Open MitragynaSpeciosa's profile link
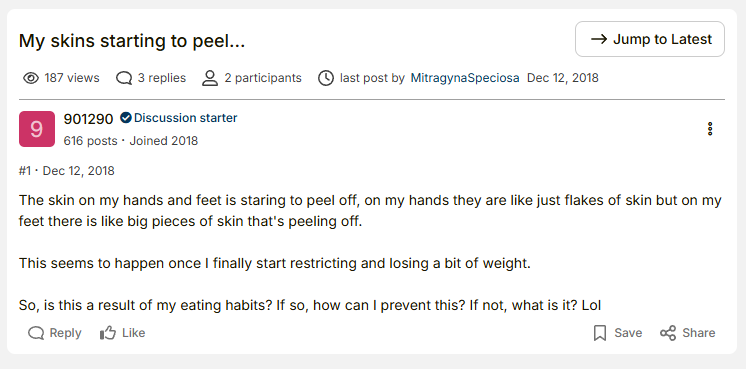The height and width of the screenshot is (369, 746). pos(465,78)
